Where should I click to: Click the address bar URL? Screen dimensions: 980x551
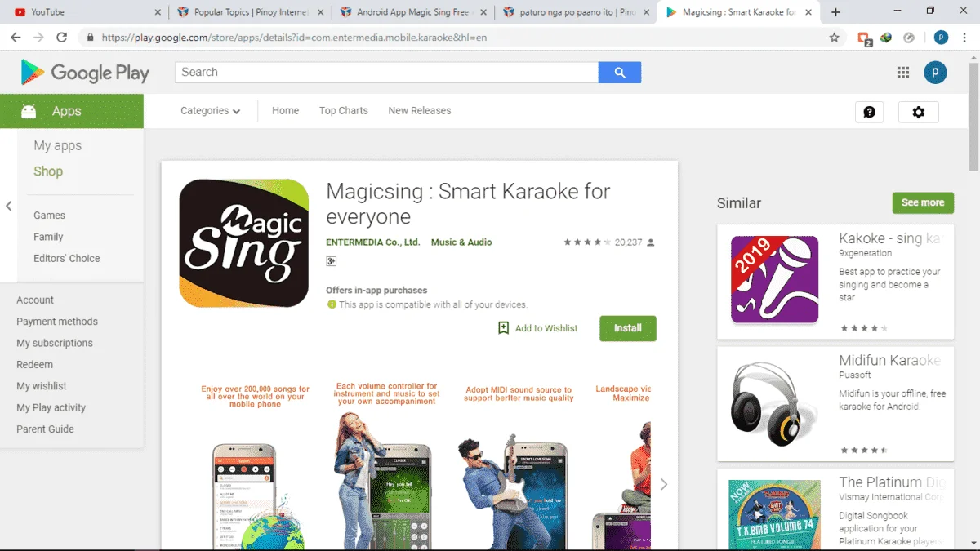(x=294, y=38)
